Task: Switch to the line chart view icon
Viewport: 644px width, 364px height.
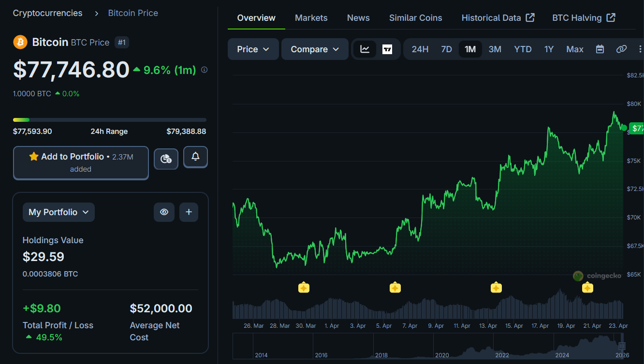Action: 365,49
